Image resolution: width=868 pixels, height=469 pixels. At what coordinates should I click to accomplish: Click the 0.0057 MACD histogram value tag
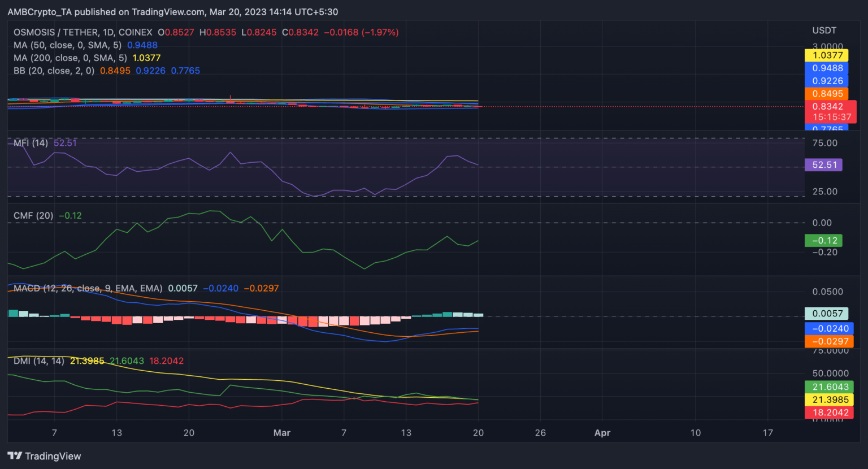(x=827, y=314)
